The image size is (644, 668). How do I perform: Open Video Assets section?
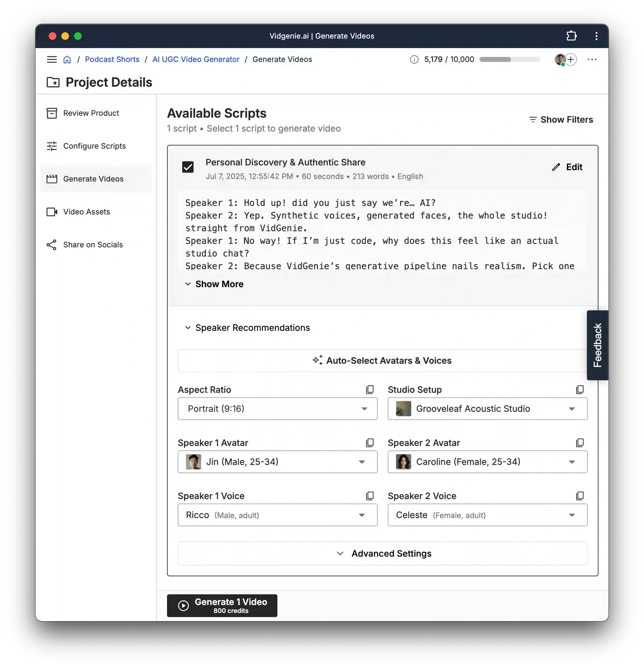pos(96,212)
